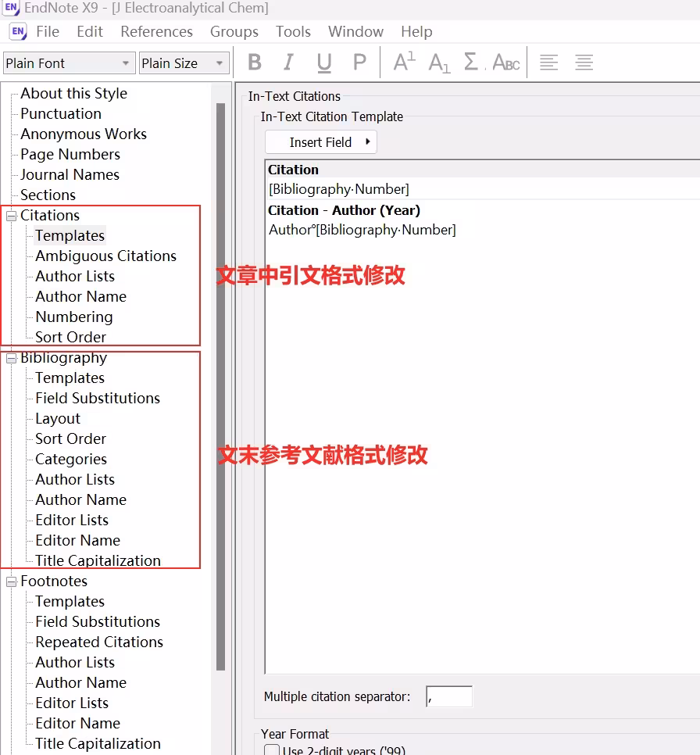
Task: Apply Italic formatting
Action: [288, 62]
